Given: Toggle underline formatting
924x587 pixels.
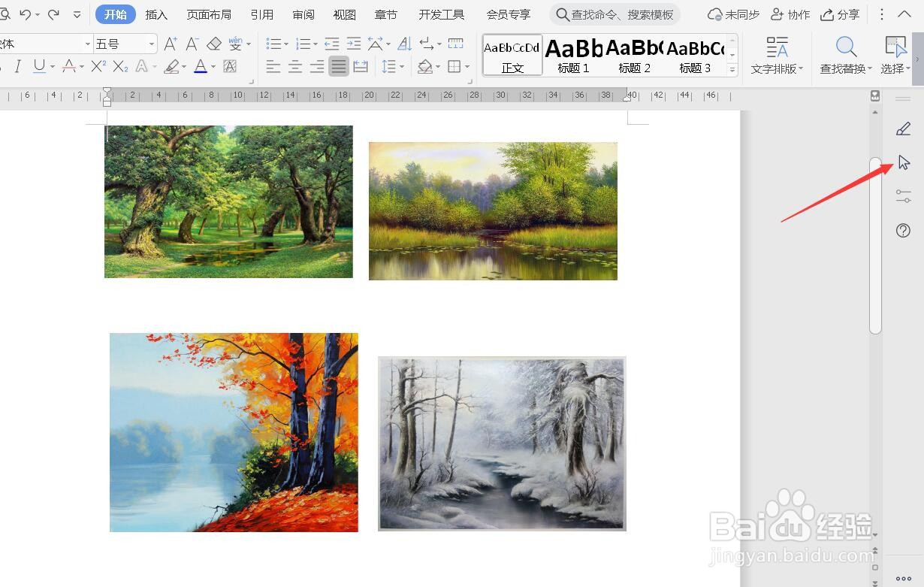Looking at the screenshot, I should [39, 67].
